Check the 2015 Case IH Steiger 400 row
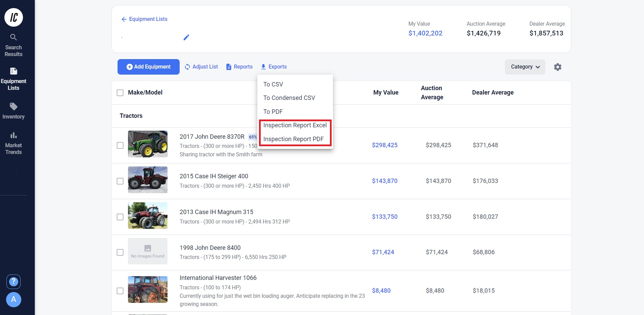 pyautogui.click(x=120, y=181)
